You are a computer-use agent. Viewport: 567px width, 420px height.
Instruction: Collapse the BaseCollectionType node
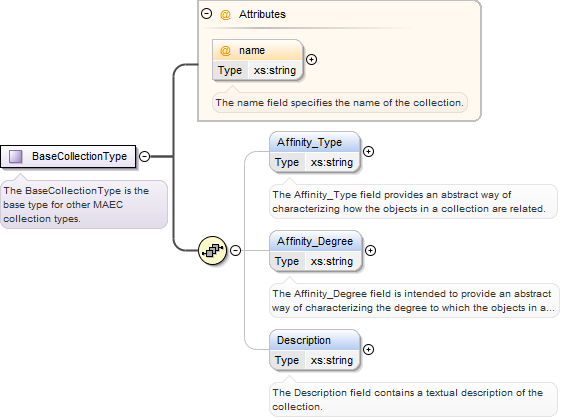pyautogui.click(x=145, y=156)
